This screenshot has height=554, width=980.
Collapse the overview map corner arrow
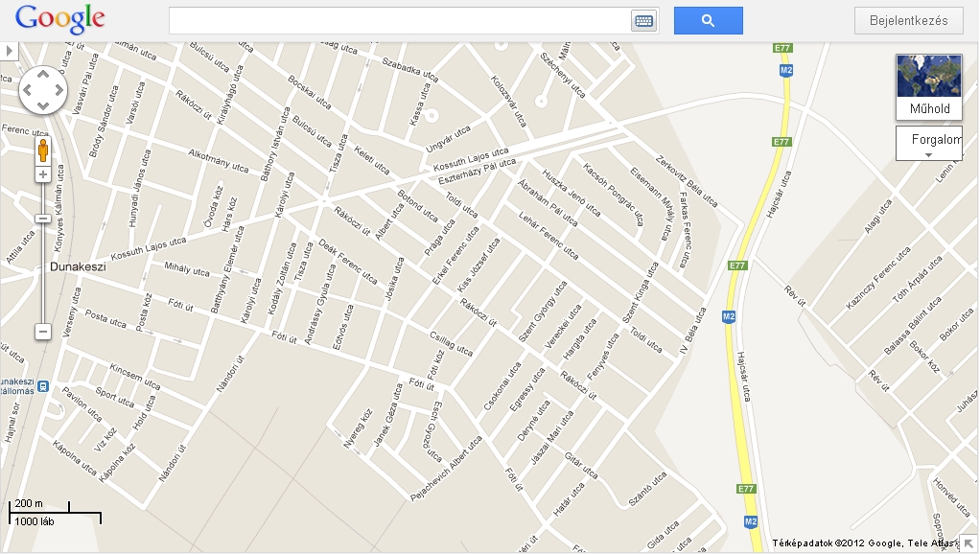tap(968, 544)
